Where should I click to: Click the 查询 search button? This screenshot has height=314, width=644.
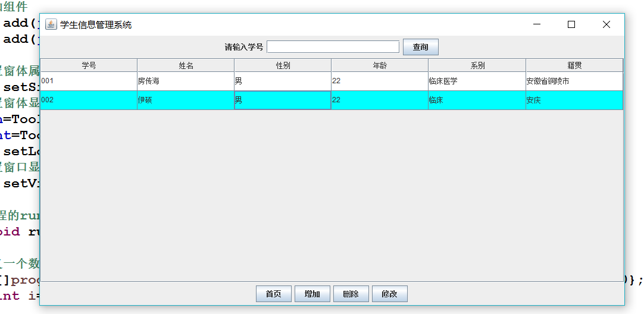(421, 47)
